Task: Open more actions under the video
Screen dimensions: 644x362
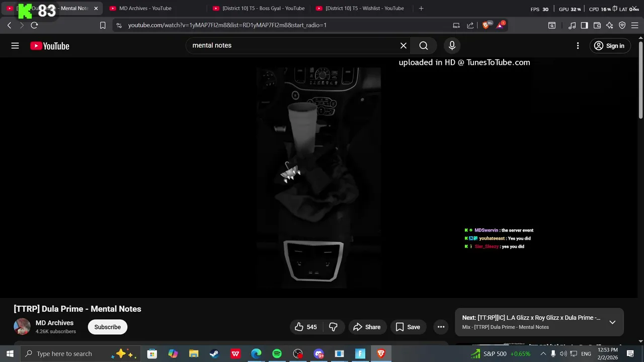Action: pos(441,327)
